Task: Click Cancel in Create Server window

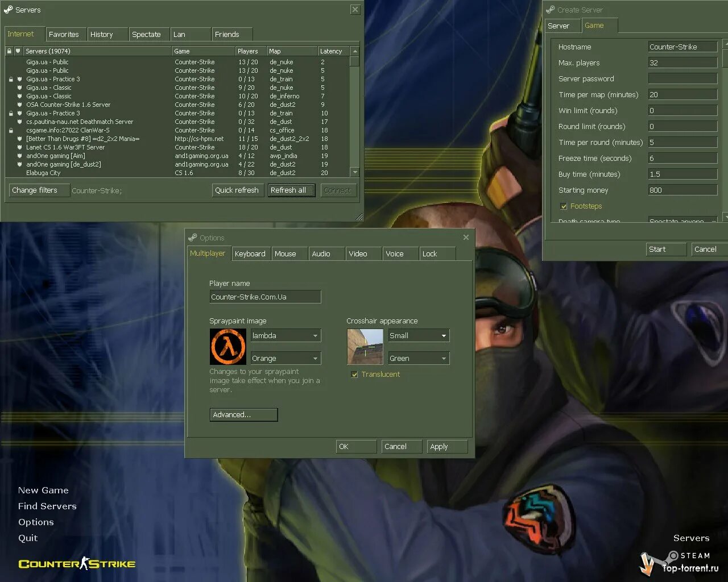Action: pyautogui.click(x=709, y=250)
